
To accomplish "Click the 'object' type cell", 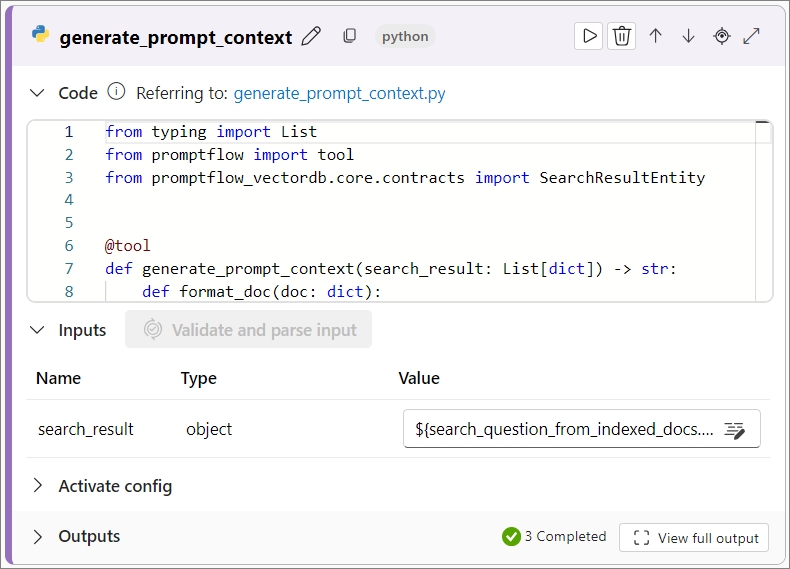I will pyautogui.click(x=209, y=429).
